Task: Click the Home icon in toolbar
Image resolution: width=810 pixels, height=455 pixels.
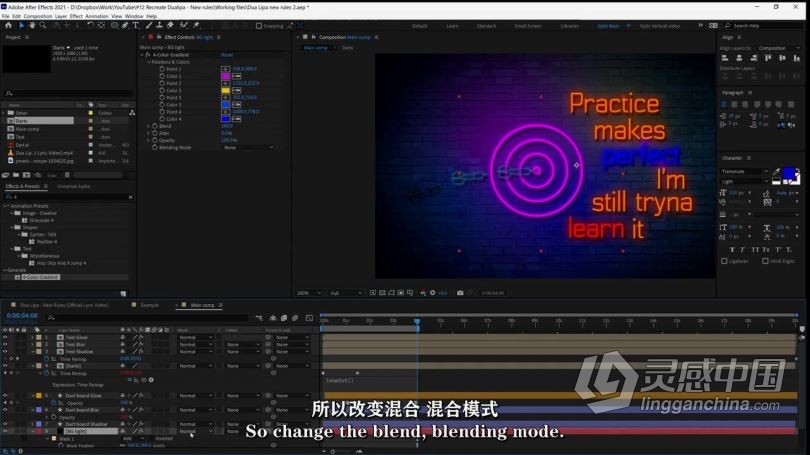Action: 8,25
